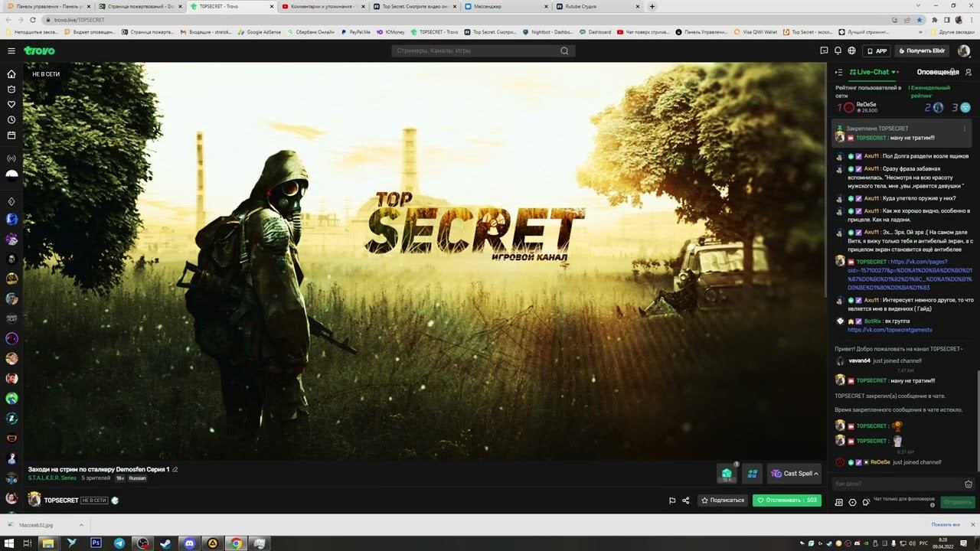Open options for downloaded 16acceab32.jpg
This screenshot has height=551, width=980.
tap(81, 525)
